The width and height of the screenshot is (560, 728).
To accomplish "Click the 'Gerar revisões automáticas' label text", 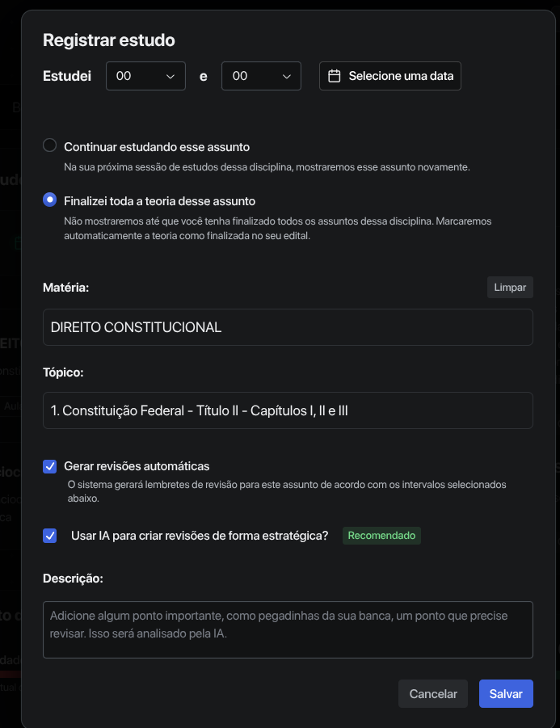I will (137, 466).
